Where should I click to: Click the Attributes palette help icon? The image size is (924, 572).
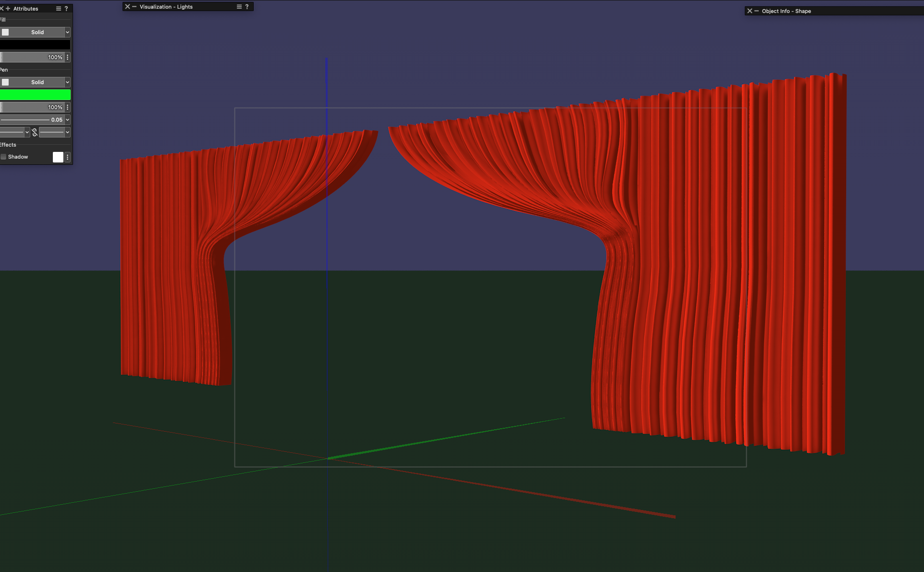[x=66, y=9]
